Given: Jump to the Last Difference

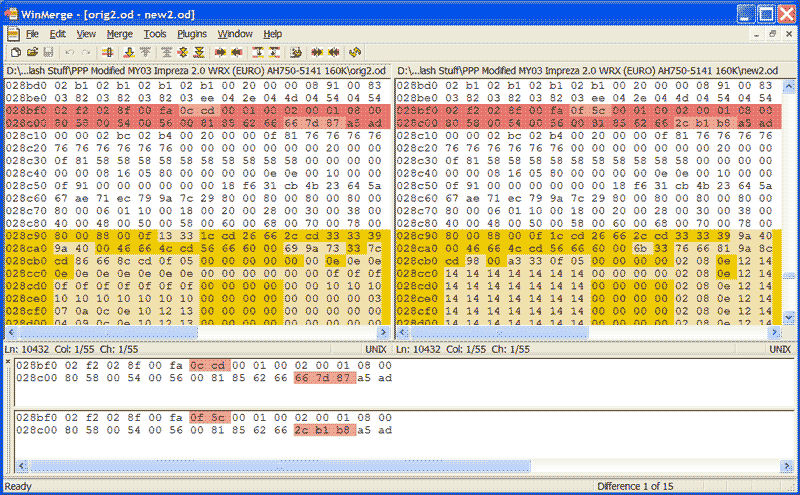Looking at the screenshot, I should (199, 51).
